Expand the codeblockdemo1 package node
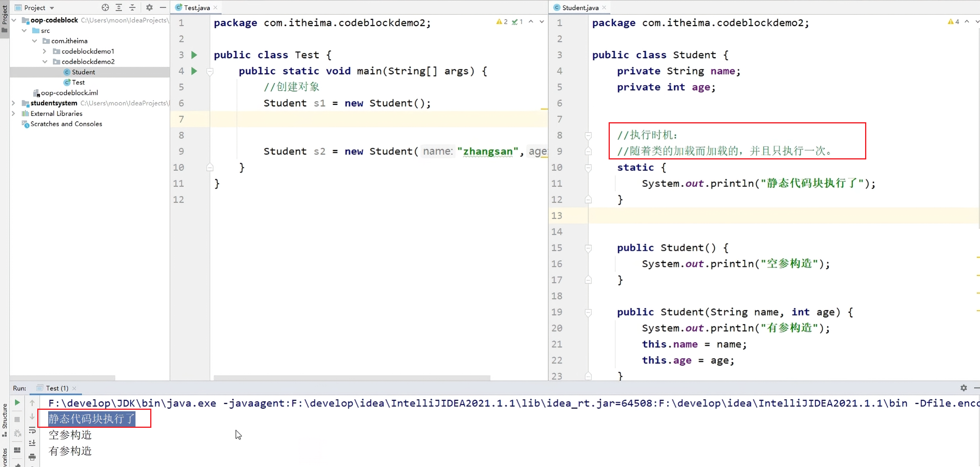 pos(45,51)
